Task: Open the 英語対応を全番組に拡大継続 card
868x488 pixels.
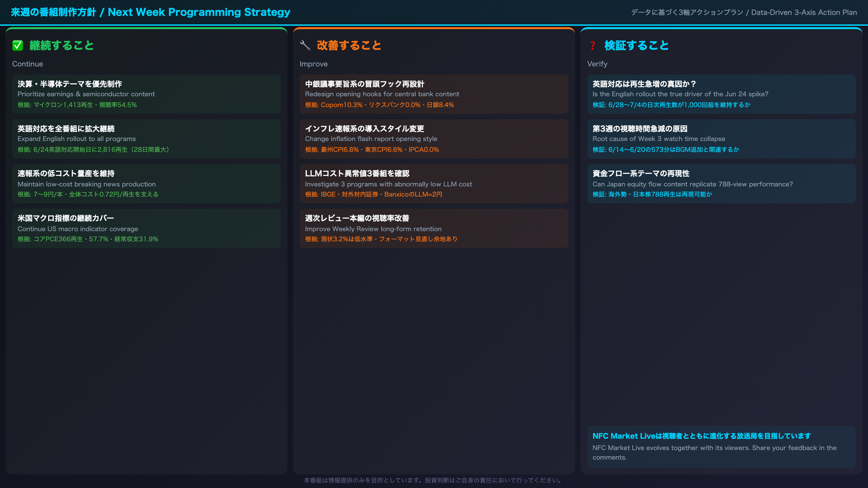Action: [146, 139]
